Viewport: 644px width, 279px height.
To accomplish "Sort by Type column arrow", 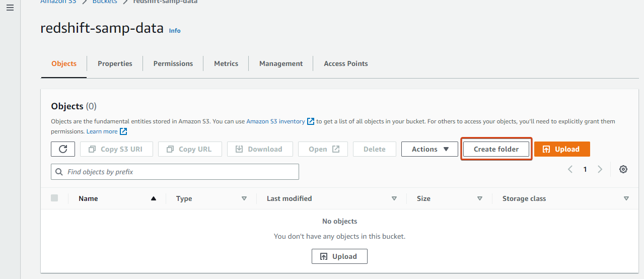I will tap(244, 198).
